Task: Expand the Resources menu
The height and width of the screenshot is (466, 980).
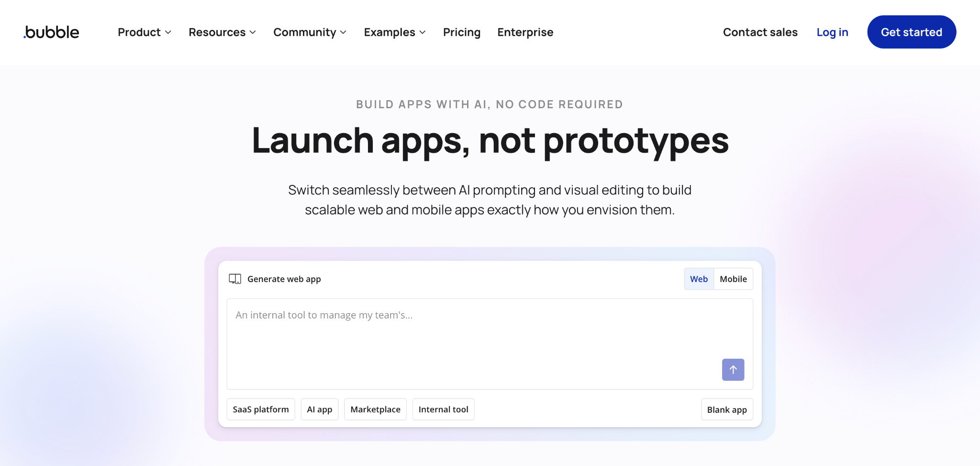Action: click(x=223, y=32)
